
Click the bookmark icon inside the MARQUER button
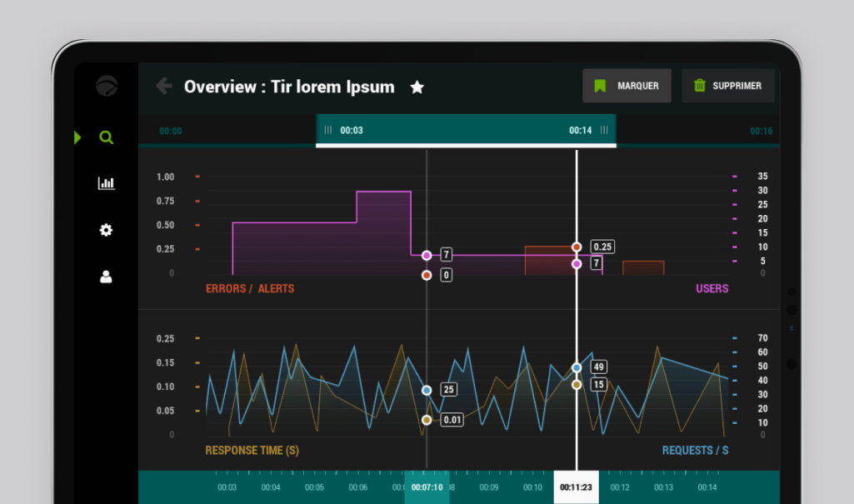(x=600, y=85)
